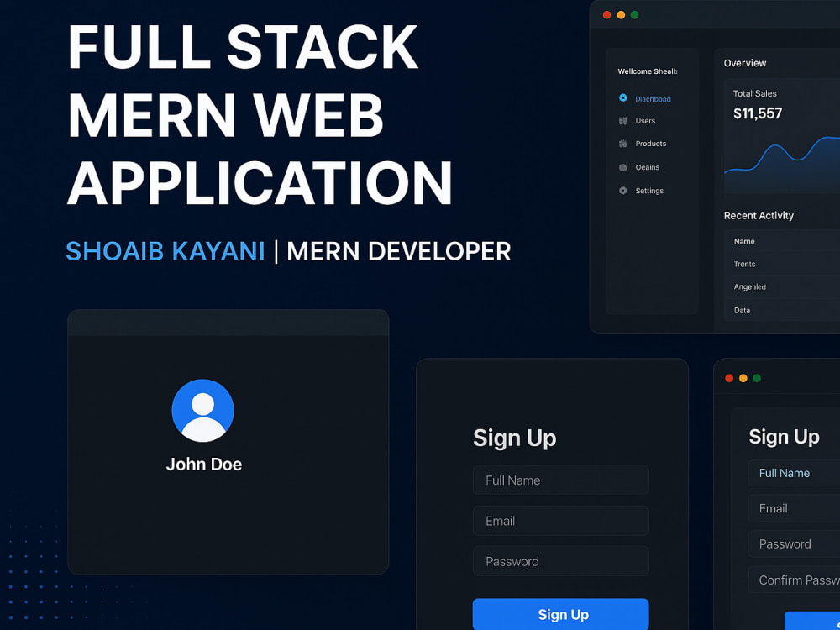Click the Total Sales $11,557 value
This screenshot has width=840, height=630.
pos(758,113)
